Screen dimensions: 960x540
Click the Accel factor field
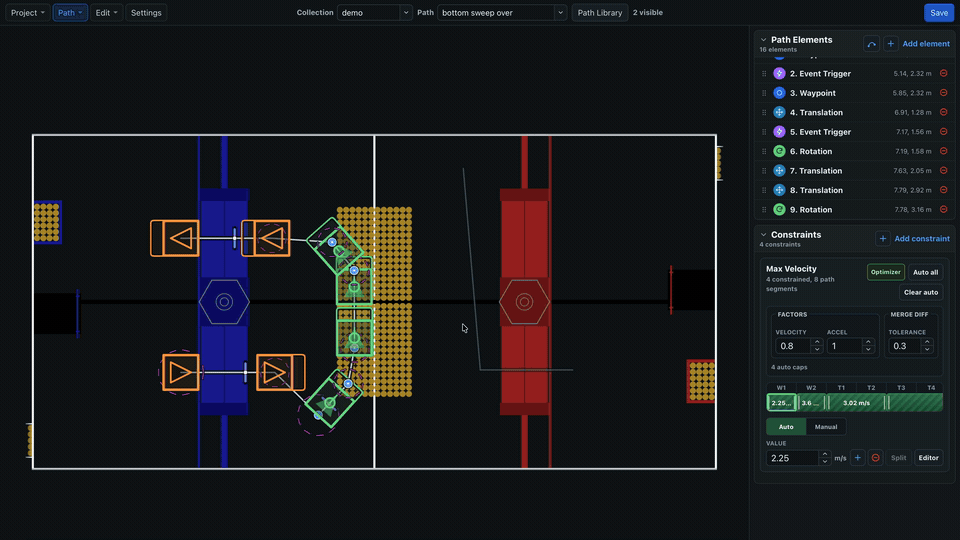click(844, 346)
